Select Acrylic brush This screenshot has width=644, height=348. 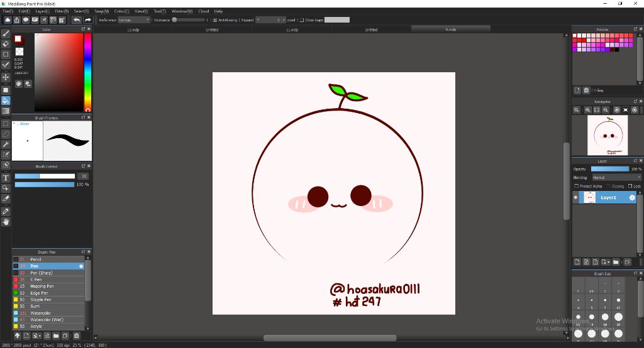click(48, 326)
